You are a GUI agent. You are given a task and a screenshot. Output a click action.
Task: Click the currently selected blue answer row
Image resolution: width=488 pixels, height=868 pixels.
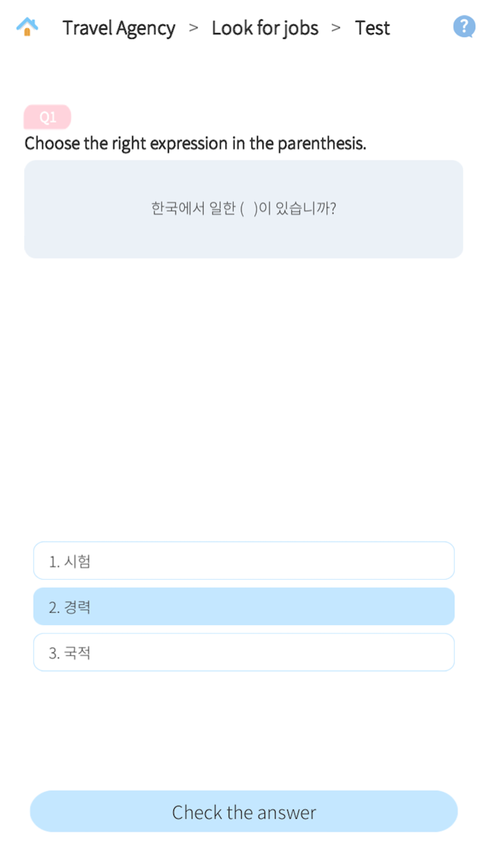pyautogui.click(x=243, y=606)
